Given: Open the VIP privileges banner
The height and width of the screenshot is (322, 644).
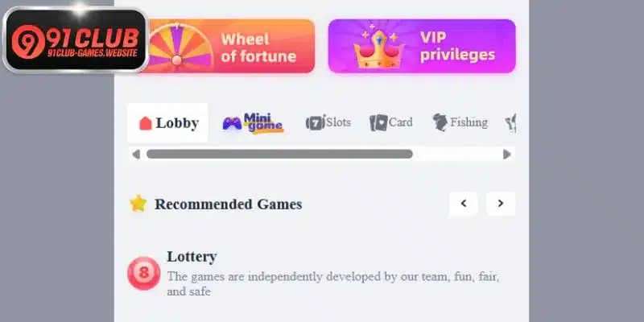Looking at the screenshot, I should click(x=422, y=46).
